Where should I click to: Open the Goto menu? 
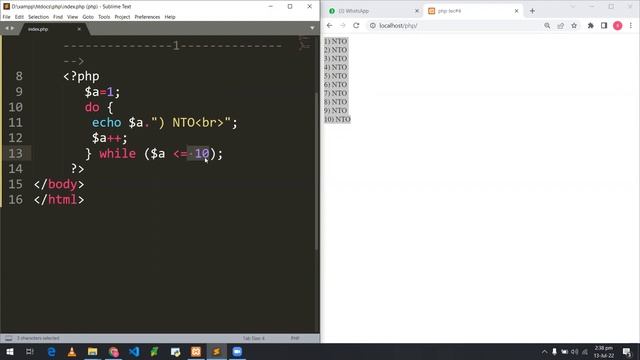pyautogui.click(x=88, y=17)
